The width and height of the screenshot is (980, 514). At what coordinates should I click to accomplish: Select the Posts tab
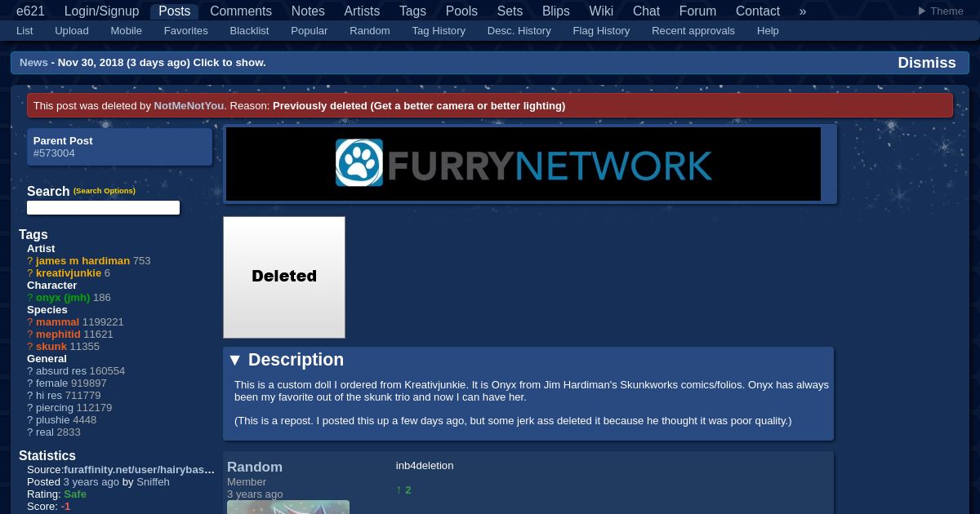(174, 11)
